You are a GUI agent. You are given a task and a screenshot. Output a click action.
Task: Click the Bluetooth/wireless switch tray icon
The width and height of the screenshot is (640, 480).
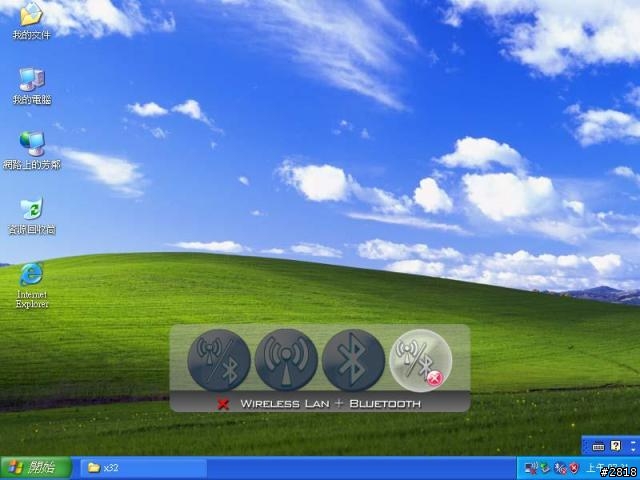(x=560, y=469)
